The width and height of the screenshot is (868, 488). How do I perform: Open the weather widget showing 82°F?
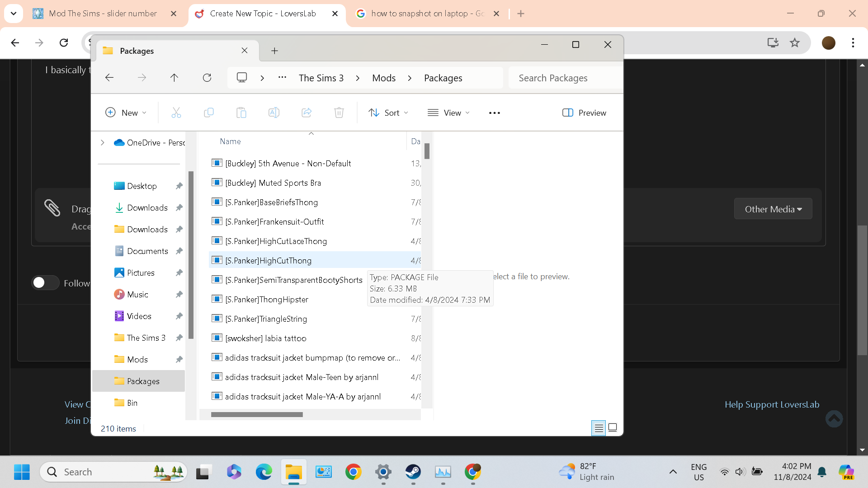coord(587,472)
